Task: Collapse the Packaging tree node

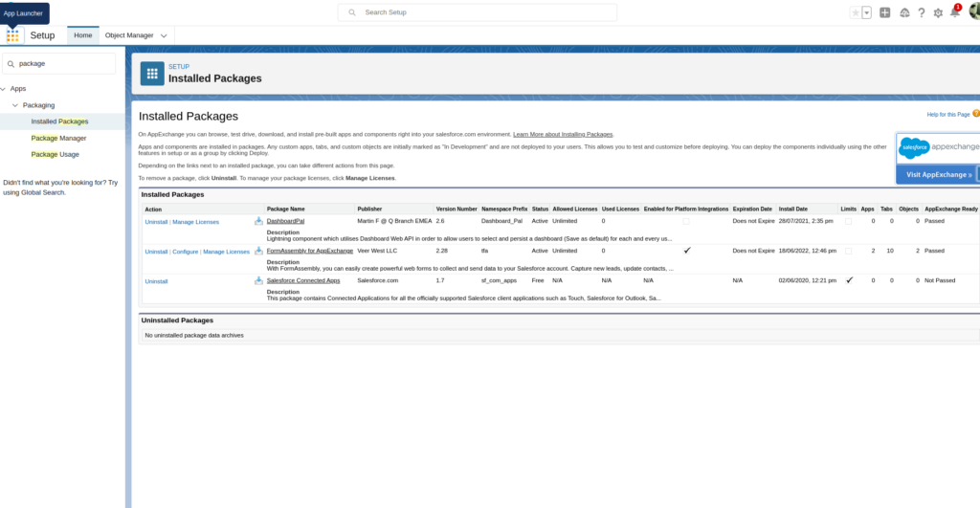Action: (14, 105)
